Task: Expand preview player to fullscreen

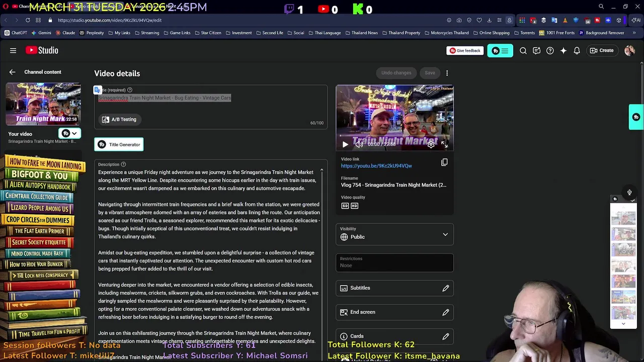Action: pos(445,144)
